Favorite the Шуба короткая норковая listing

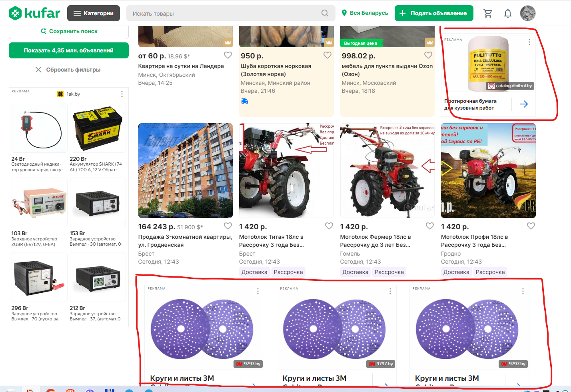(x=327, y=55)
